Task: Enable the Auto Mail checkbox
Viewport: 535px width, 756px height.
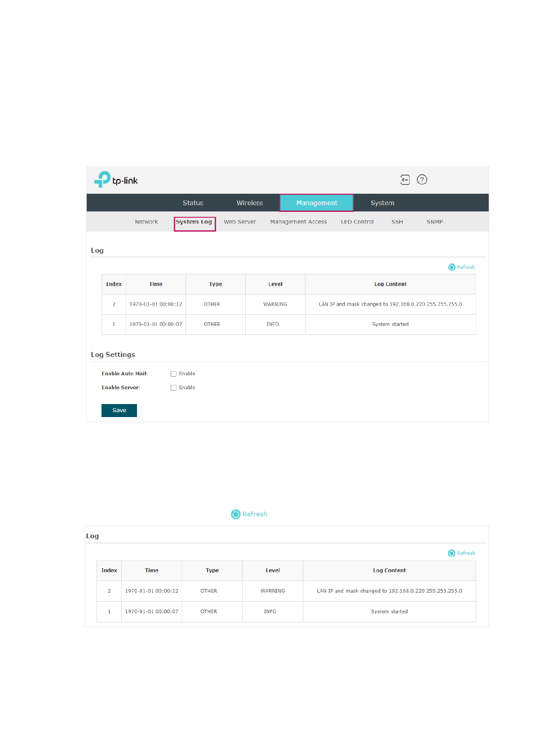Action: [x=173, y=374]
